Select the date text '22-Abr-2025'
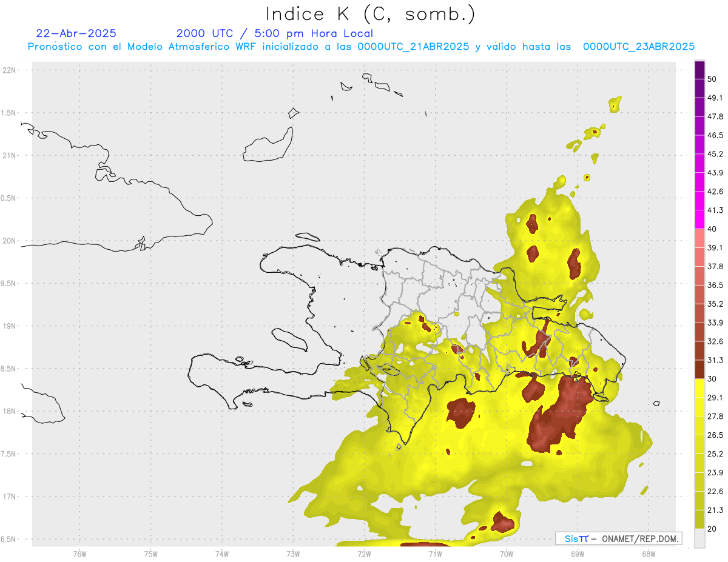This screenshot has height=562, width=728. pos(76,33)
